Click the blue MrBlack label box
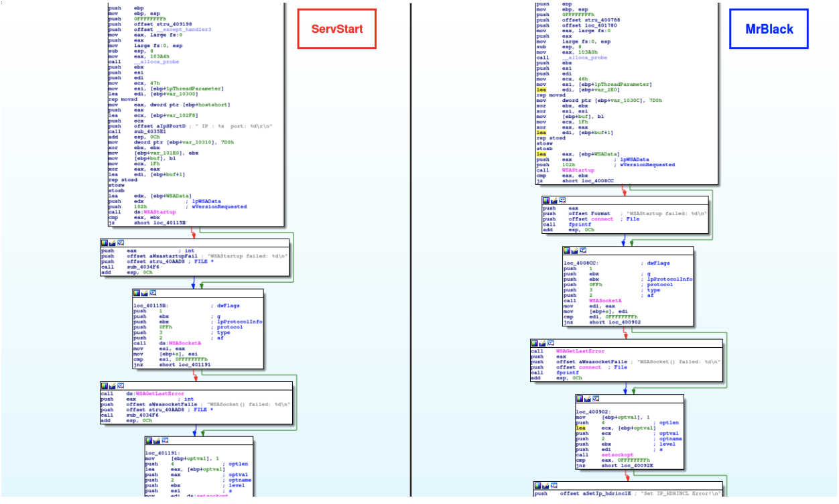The width and height of the screenshot is (839, 504). (x=769, y=29)
